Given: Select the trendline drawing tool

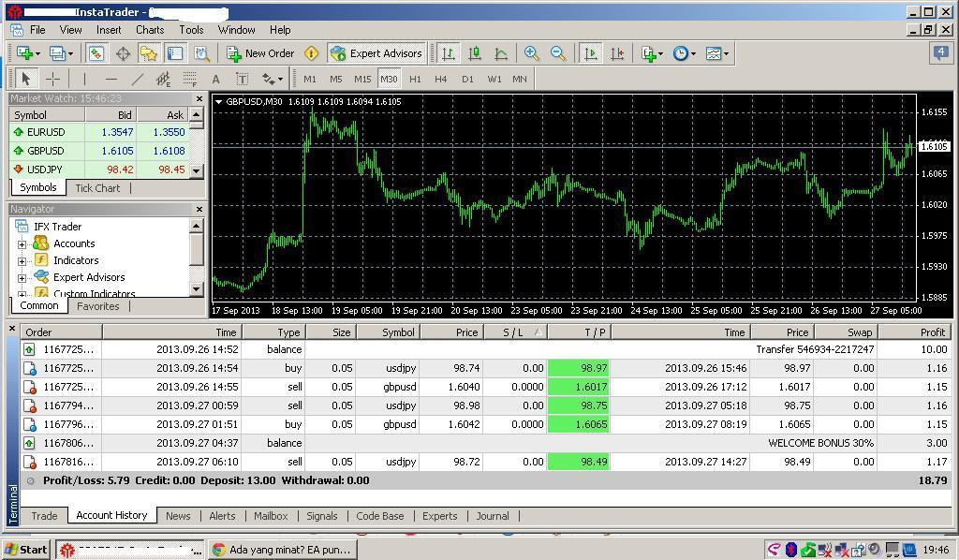Looking at the screenshot, I should point(138,79).
